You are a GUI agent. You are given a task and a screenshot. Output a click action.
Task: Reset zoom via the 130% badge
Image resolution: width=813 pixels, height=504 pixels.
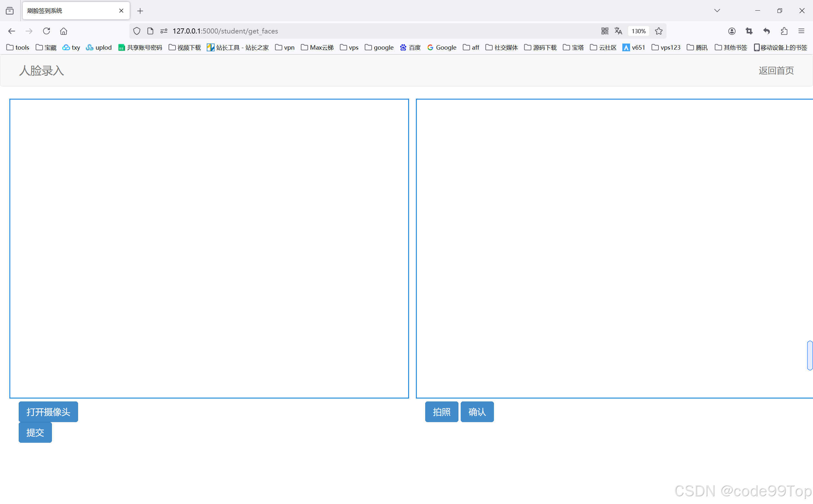pyautogui.click(x=638, y=31)
